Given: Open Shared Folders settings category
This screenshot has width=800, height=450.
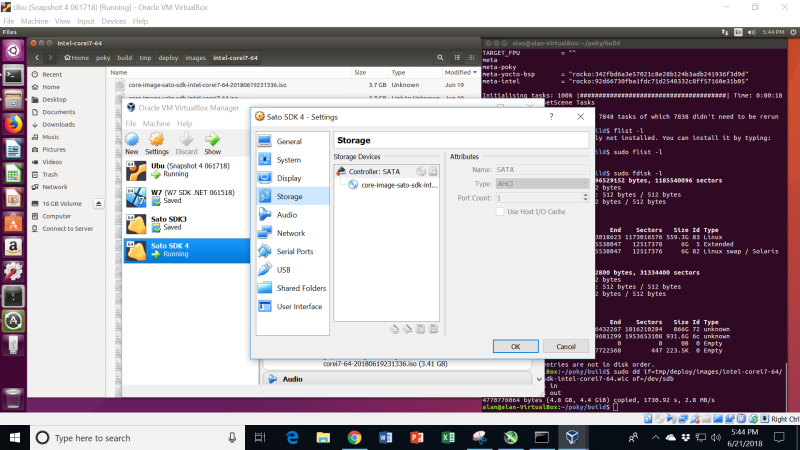Looking at the screenshot, I should (x=292, y=288).
